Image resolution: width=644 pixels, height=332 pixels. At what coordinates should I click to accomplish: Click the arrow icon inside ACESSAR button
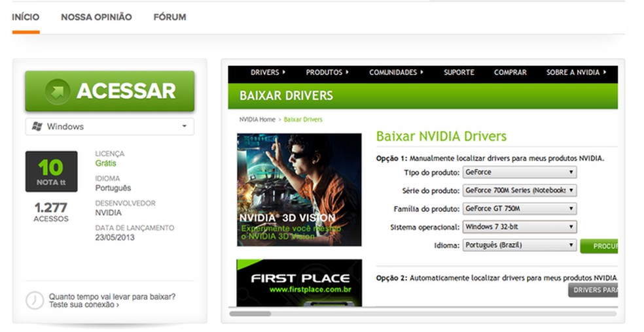(x=58, y=91)
